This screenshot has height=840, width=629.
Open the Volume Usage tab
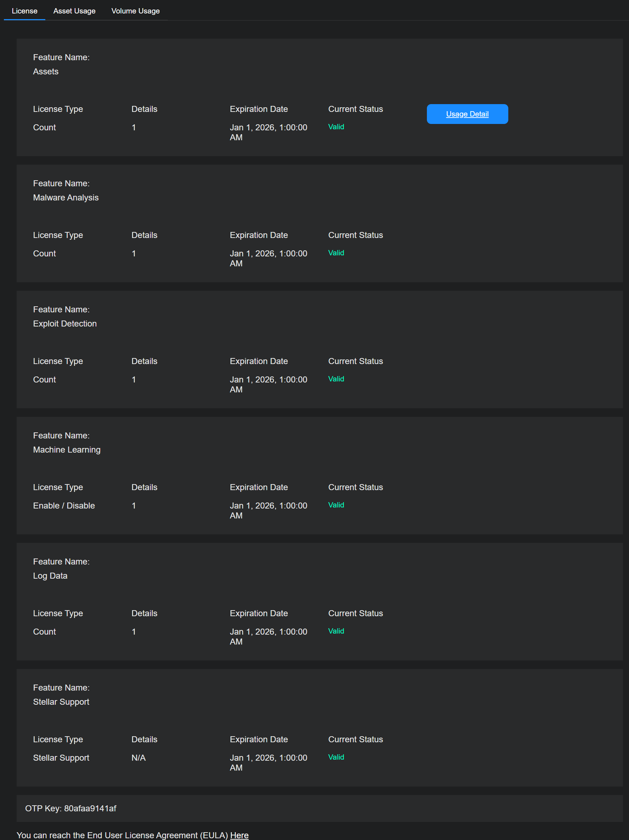pos(135,11)
